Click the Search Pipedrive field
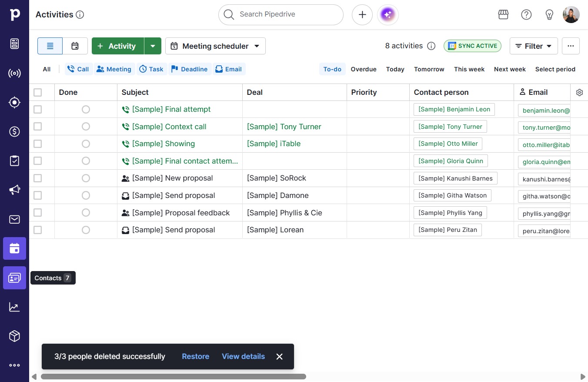The width and height of the screenshot is (588, 382). (281, 15)
